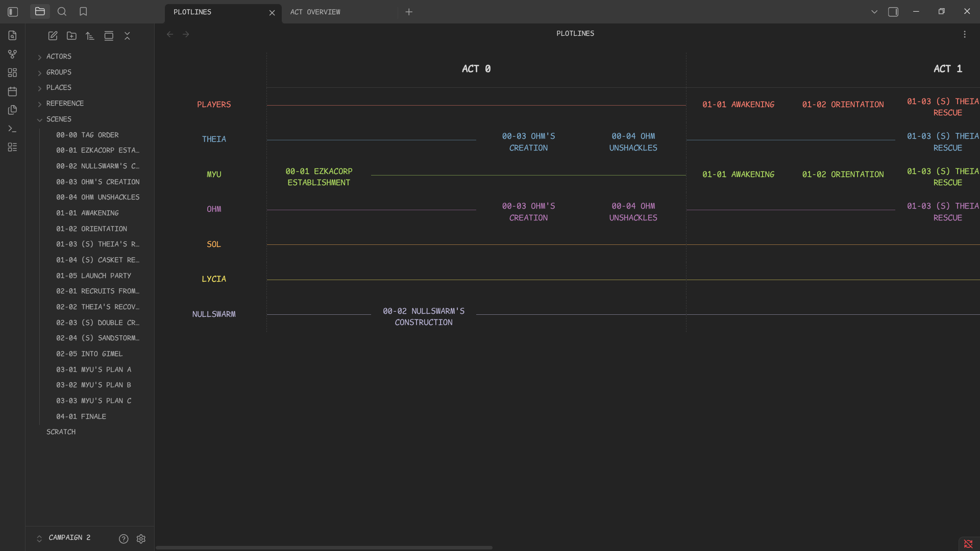Image resolution: width=980 pixels, height=551 pixels.
Task: Navigate forward arrow
Action: 186,34
